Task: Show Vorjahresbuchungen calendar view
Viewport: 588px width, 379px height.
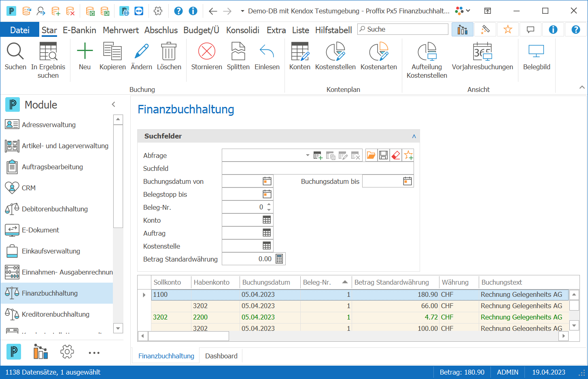Action: (x=482, y=51)
